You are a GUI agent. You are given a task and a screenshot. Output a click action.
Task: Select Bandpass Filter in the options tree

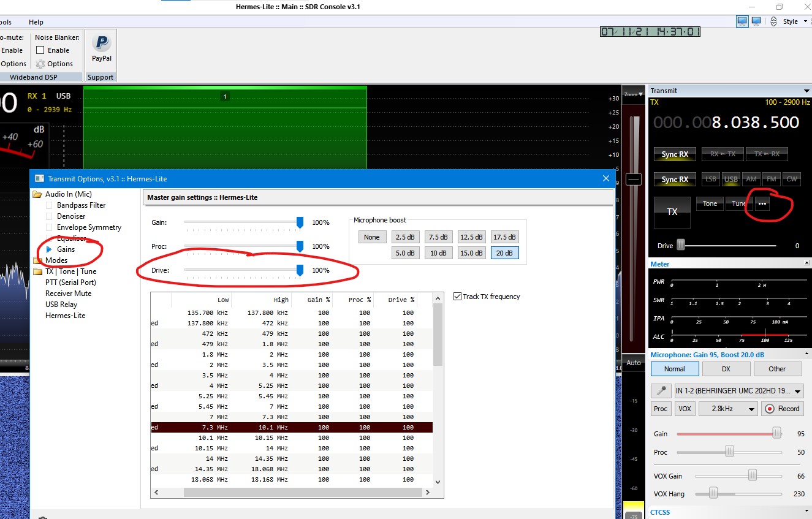click(x=81, y=205)
